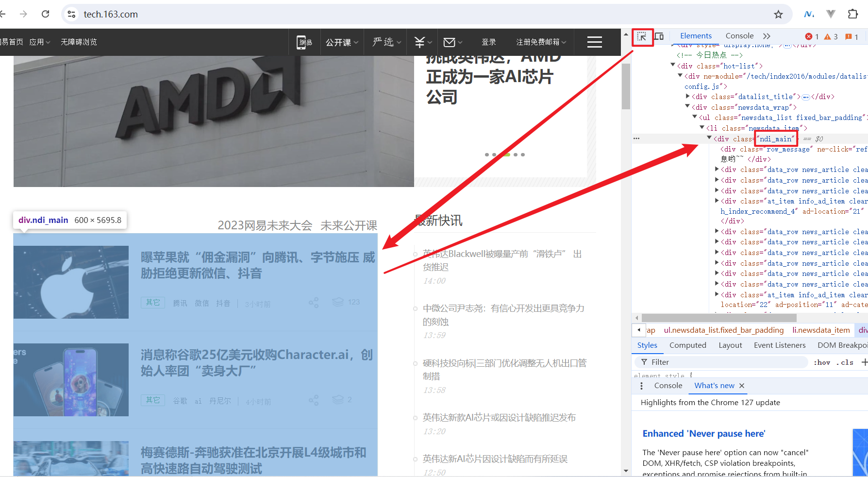Image resolution: width=868 pixels, height=477 pixels.
Task: Switch to the Elements tab
Action: click(696, 36)
